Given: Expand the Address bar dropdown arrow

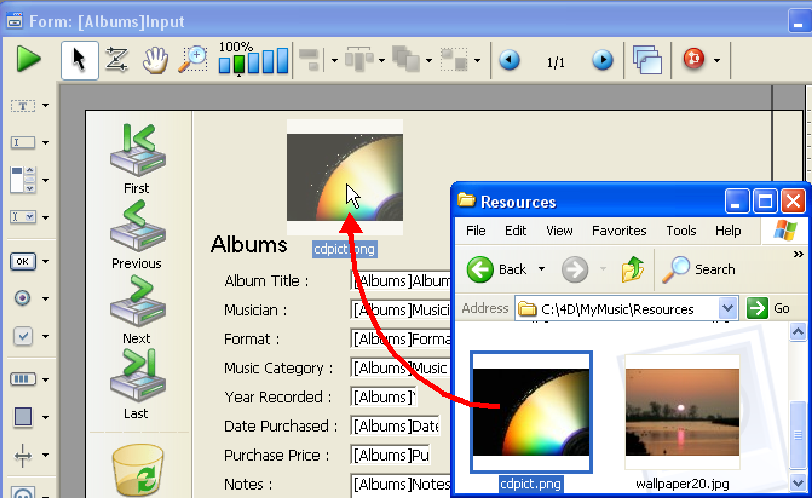Looking at the screenshot, I should point(728,309).
